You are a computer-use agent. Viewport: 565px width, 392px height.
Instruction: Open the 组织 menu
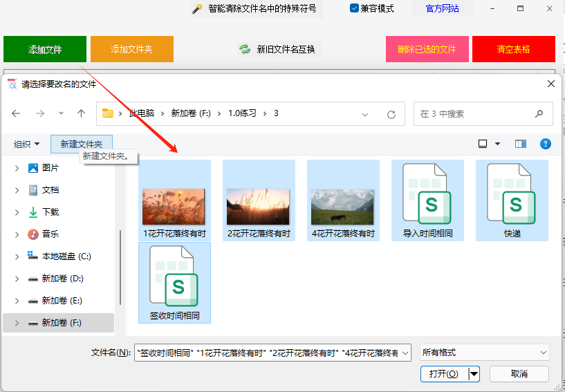click(27, 144)
